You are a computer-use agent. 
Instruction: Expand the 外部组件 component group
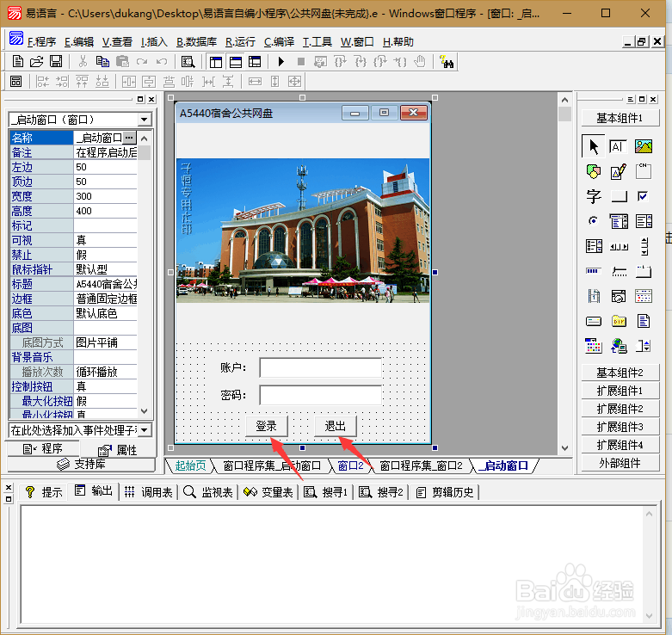[620, 463]
